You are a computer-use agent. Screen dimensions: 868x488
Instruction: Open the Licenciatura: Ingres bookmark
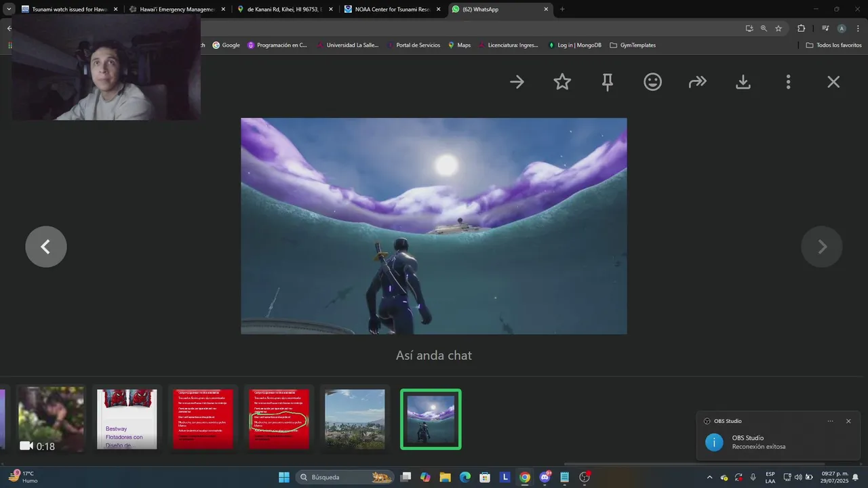[508, 45]
